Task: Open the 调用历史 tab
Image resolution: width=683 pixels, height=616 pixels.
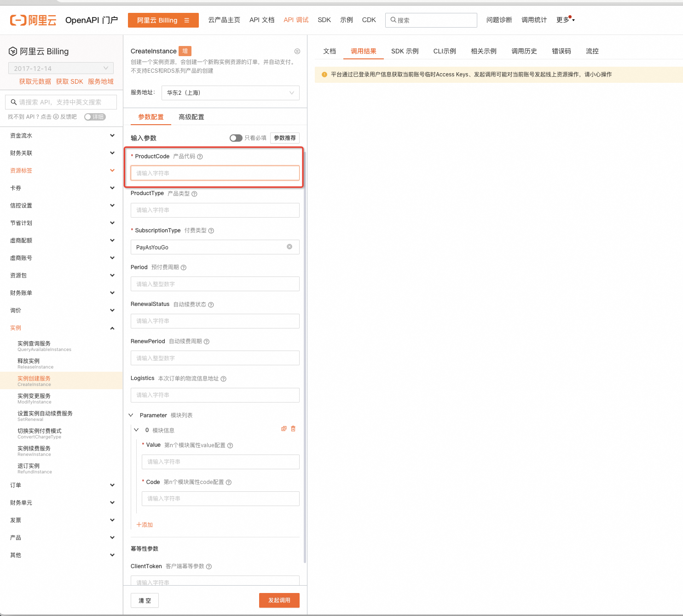Action: tap(524, 51)
